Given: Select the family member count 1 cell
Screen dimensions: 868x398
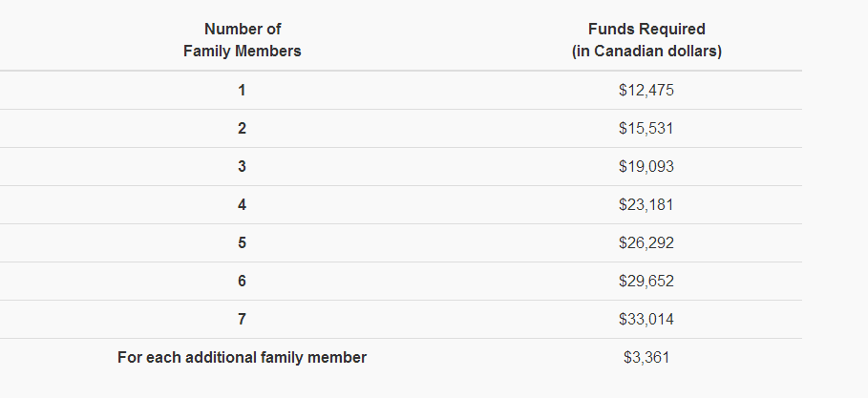Looking at the screenshot, I should [x=243, y=91].
